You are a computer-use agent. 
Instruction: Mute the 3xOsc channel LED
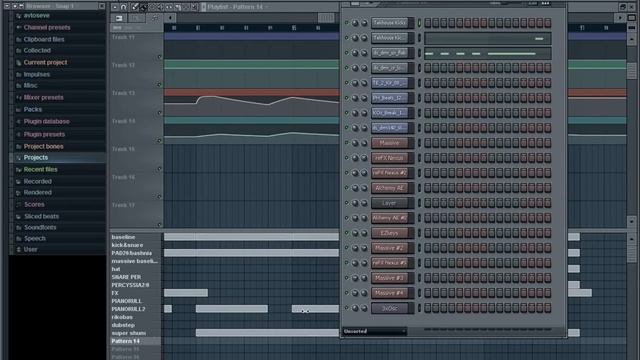click(347, 308)
